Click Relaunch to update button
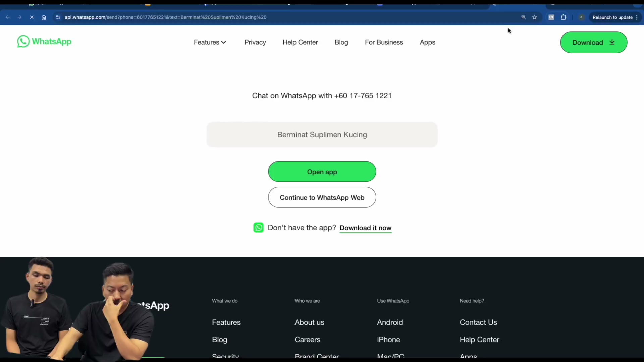Image resolution: width=644 pixels, height=362 pixels. point(615,17)
